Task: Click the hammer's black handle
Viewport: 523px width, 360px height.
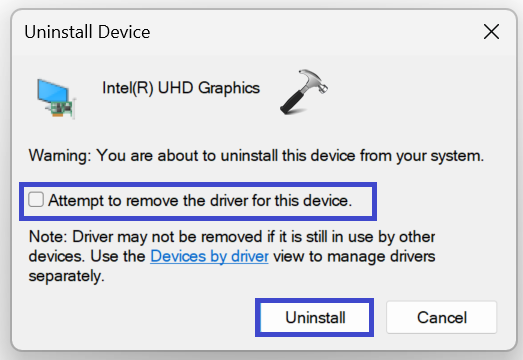Action: pyautogui.click(x=294, y=101)
